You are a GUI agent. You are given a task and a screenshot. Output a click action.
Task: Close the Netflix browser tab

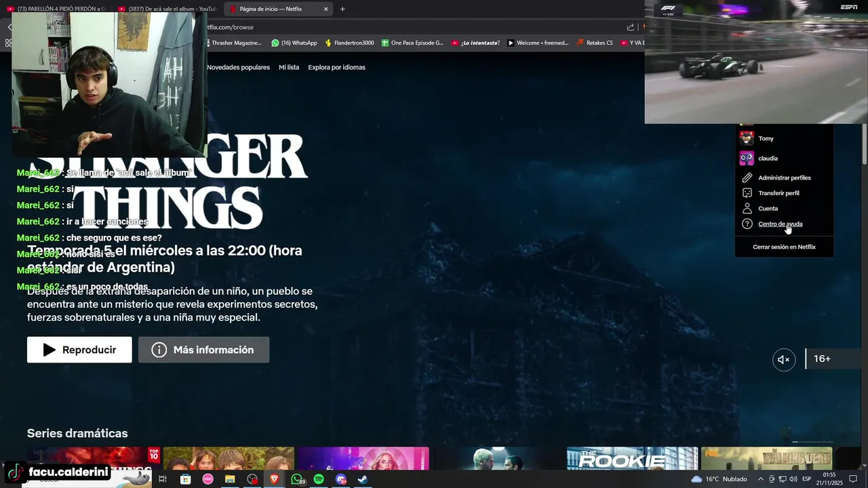(325, 9)
